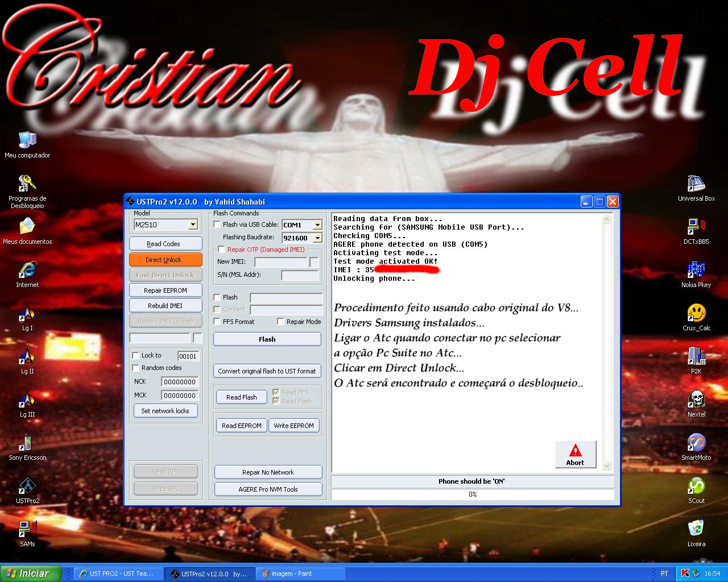Open Meus documentos desktop icon
Image resolution: width=728 pixels, height=582 pixels.
(x=27, y=231)
